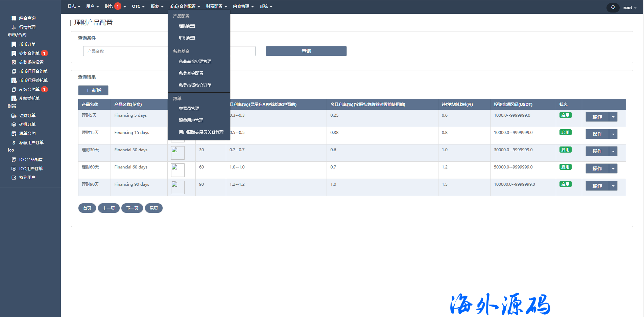Toggle the 启用 status badge for 理财5天
The width and height of the screenshot is (644, 317).
tap(565, 115)
